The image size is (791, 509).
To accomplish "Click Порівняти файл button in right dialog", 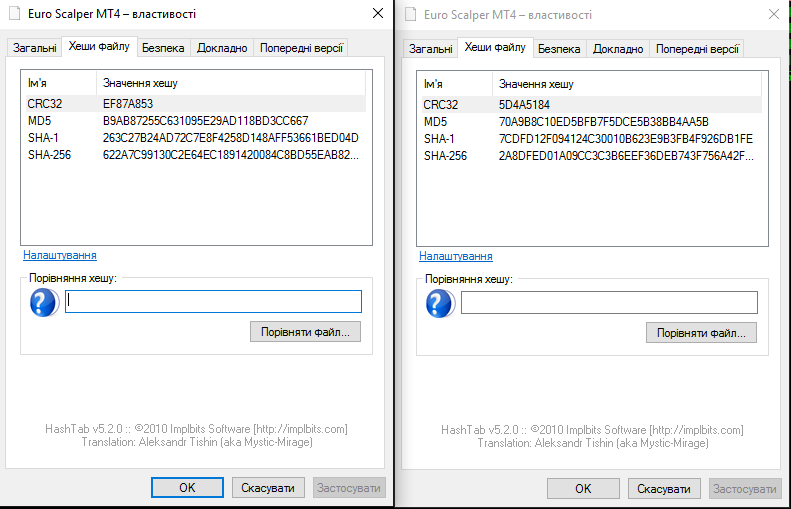I will tap(701, 333).
